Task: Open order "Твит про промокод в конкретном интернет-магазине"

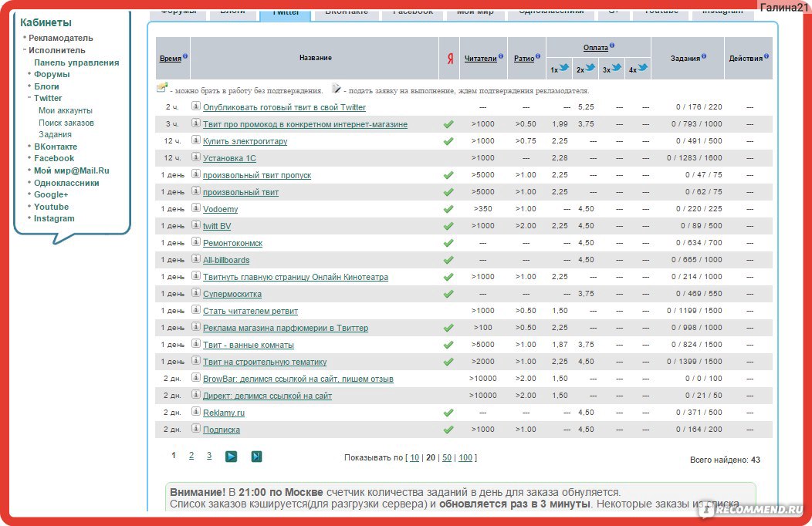Action: coord(305,124)
